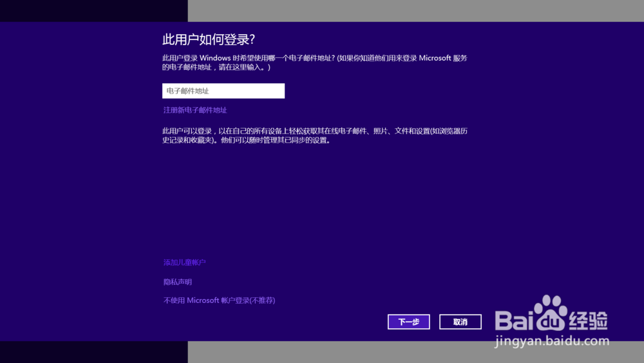Image resolution: width=644 pixels, height=363 pixels.
Task: Click the 电子邮件地址 email input field
Action: (223, 91)
